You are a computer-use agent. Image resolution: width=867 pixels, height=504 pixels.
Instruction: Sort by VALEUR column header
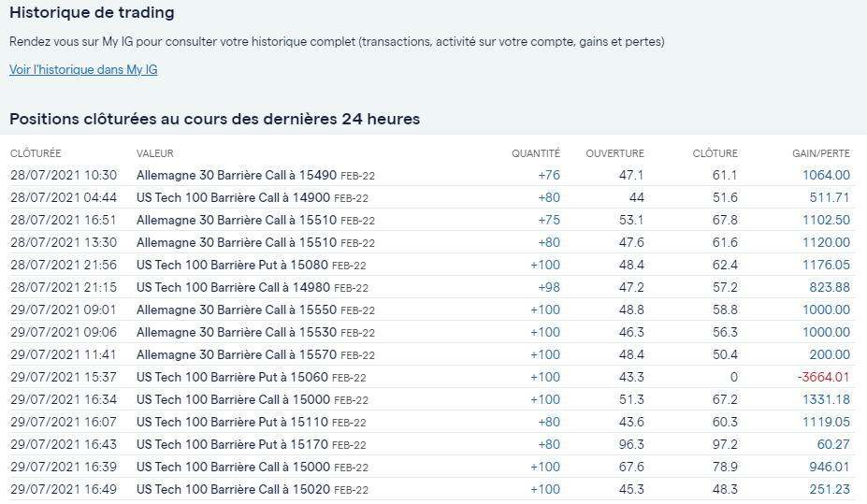click(155, 153)
